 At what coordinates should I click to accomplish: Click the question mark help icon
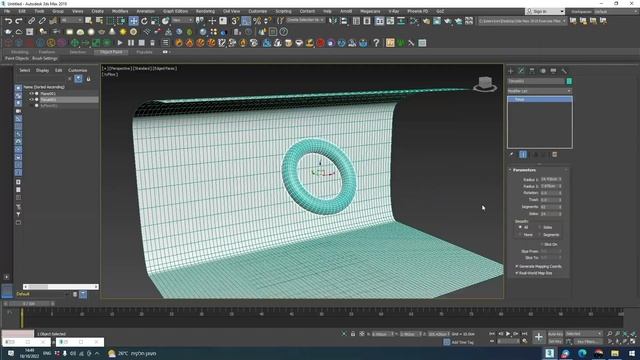click(376, 42)
